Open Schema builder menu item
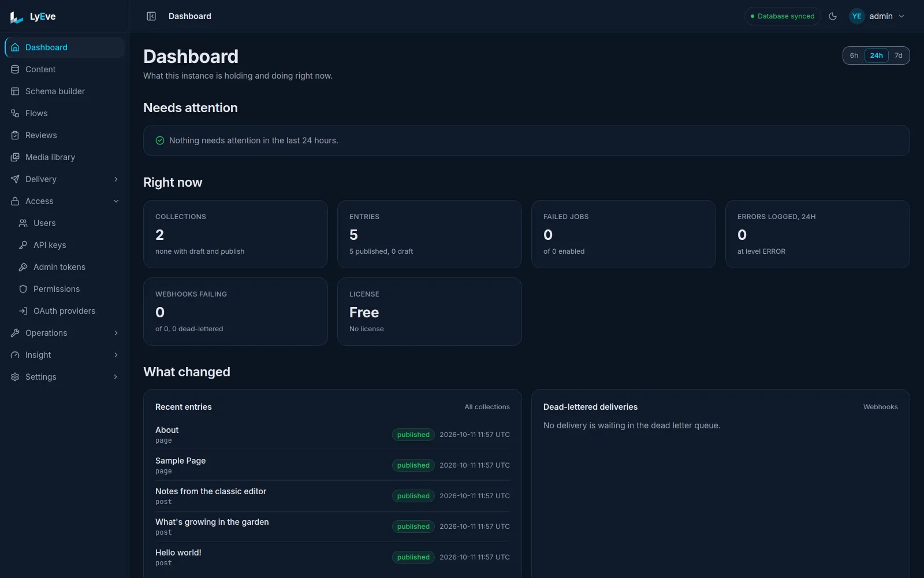Screen dimensions: 924x578 (65, 91)
